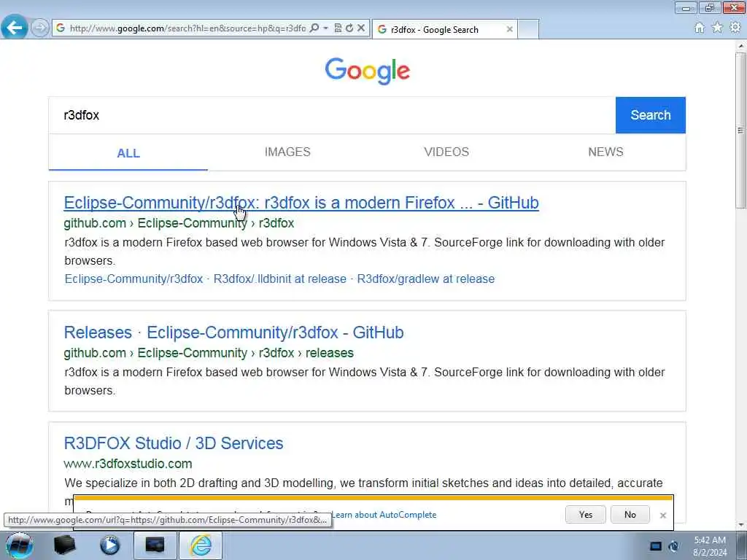Click the www.r3dfoxstudio.com URL text
The image size is (747, 560).
[128, 464]
